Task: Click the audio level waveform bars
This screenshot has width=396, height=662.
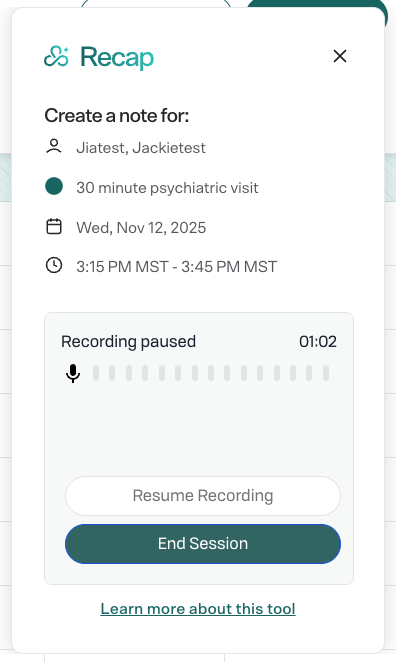Action: pos(211,373)
